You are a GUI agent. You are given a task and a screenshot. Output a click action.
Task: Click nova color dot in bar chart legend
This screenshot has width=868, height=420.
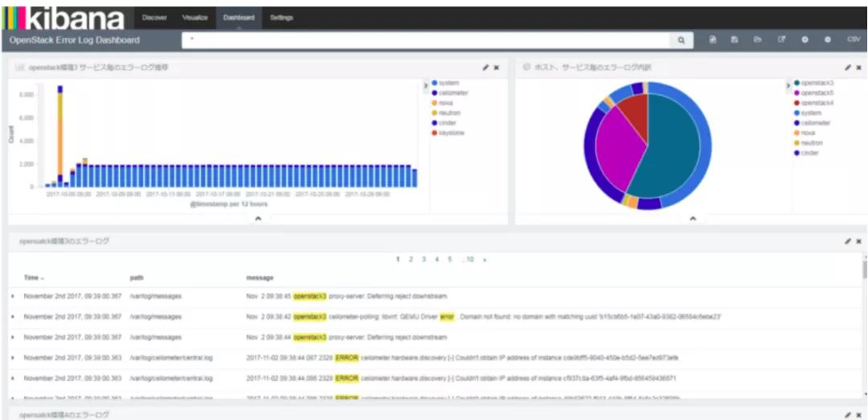click(435, 103)
